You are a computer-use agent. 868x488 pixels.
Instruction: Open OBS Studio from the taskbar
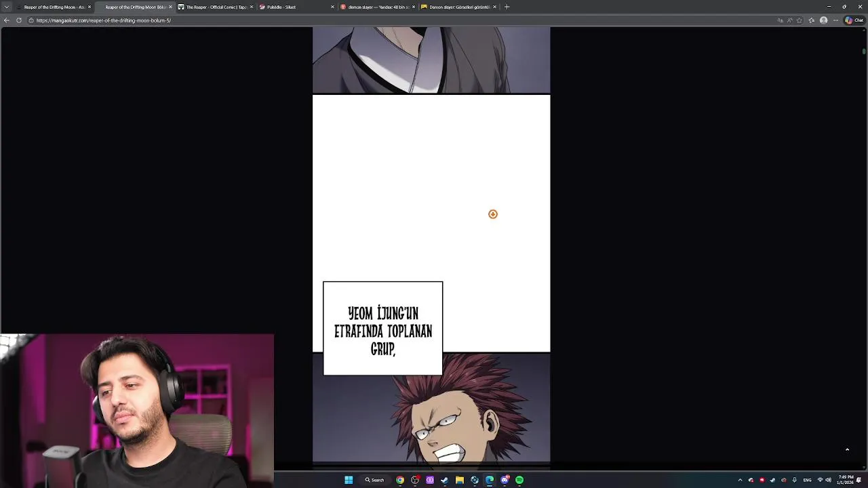pyautogui.click(x=415, y=480)
